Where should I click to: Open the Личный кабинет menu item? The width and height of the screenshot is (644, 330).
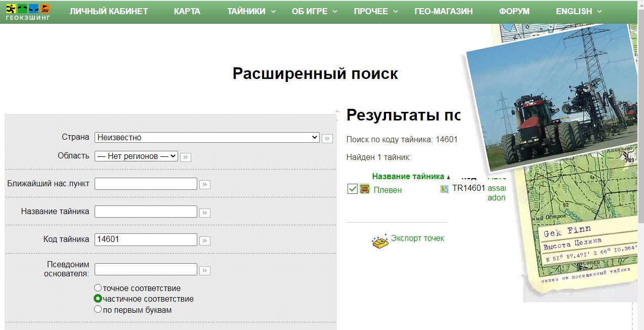pos(109,11)
